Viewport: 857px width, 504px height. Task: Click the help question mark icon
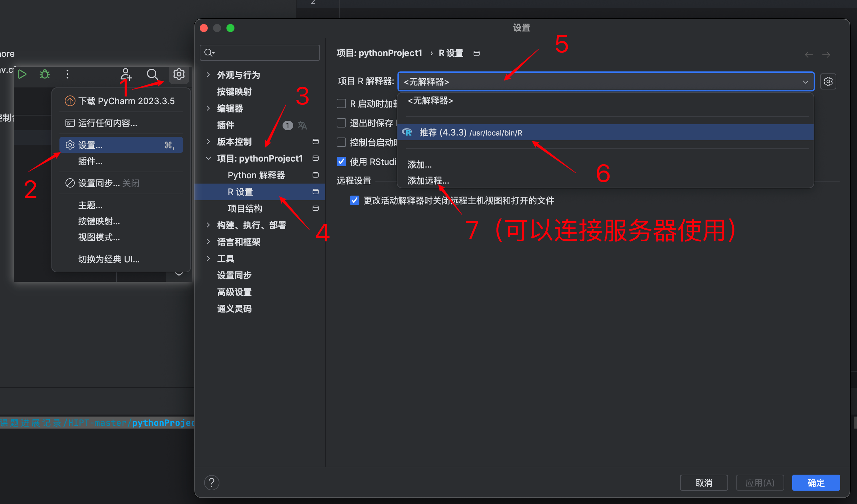[211, 482]
